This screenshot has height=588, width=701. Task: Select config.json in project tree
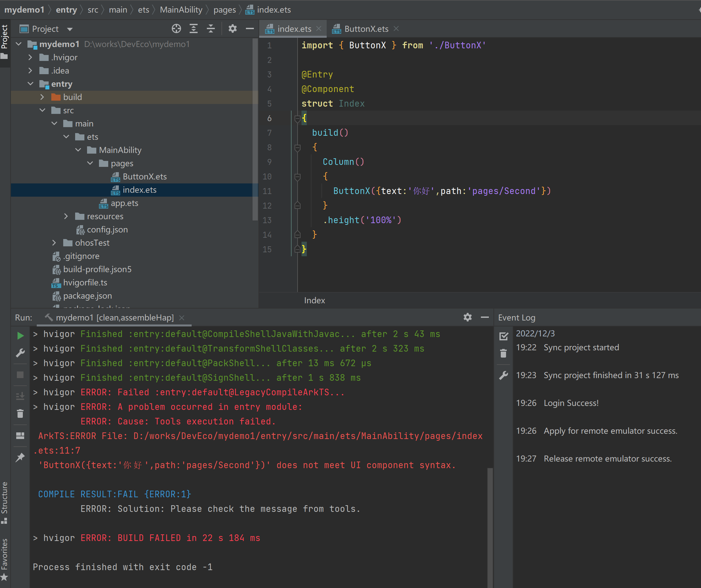point(107,229)
